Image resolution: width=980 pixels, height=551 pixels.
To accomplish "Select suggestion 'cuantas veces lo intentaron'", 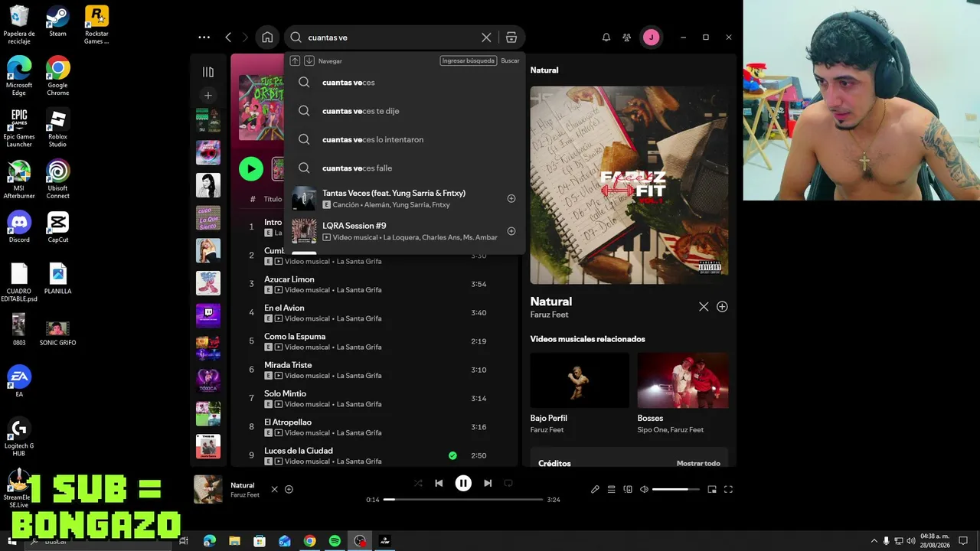I will 404,139.
